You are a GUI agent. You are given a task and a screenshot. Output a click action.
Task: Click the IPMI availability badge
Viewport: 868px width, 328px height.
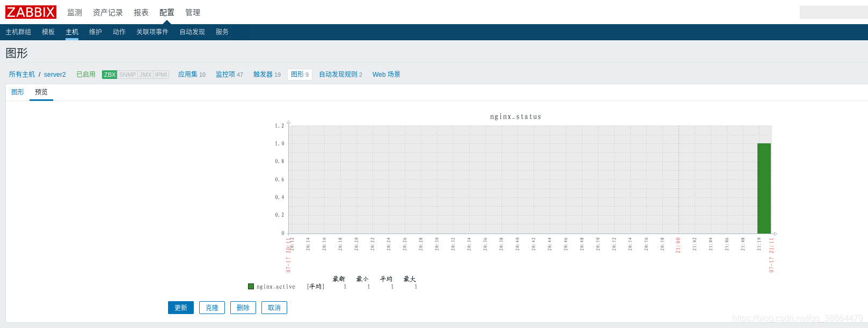(161, 75)
